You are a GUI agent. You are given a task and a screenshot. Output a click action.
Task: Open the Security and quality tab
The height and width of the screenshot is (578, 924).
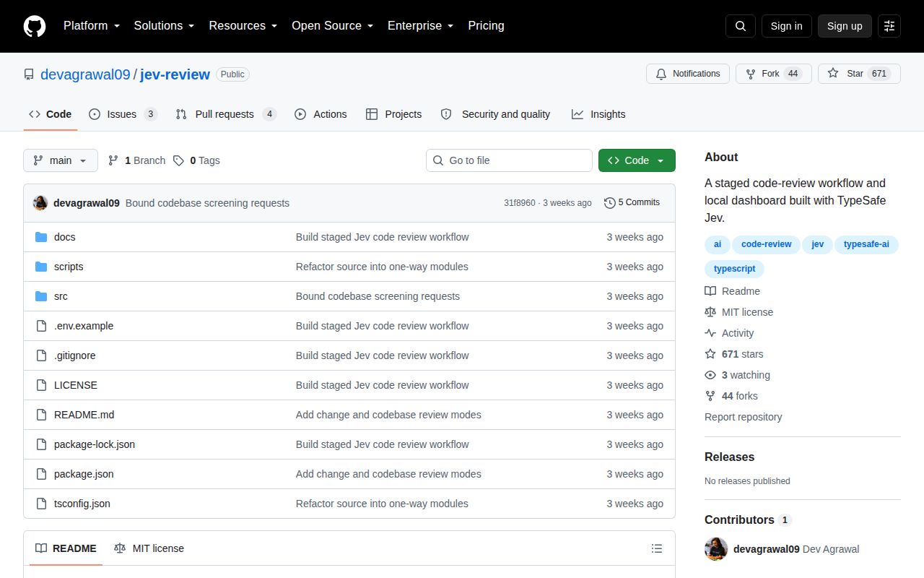pyautogui.click(x=496, y=114)
